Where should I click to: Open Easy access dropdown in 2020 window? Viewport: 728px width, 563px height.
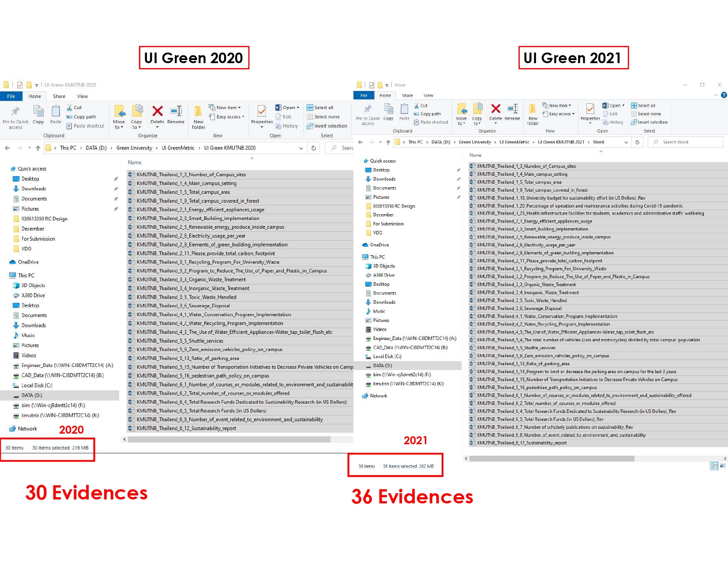[x=226, y=117]
